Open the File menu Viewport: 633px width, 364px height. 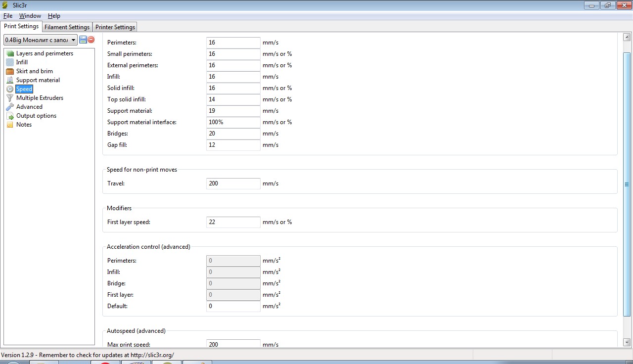tap(7, 16)
